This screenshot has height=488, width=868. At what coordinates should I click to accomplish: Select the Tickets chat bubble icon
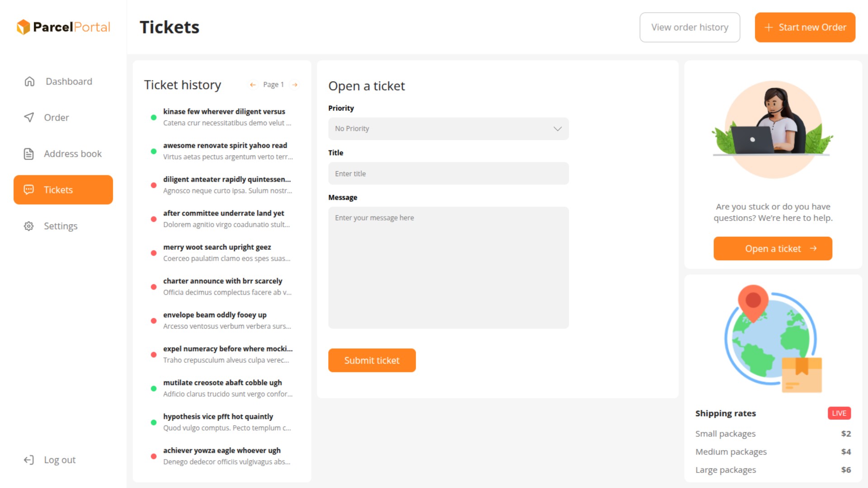click(x=29, y=190)
